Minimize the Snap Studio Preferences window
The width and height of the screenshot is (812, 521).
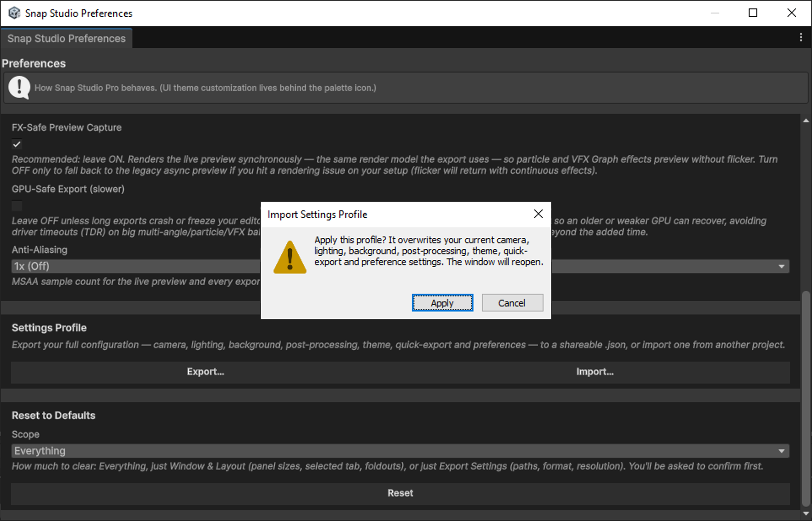[715, 13]
